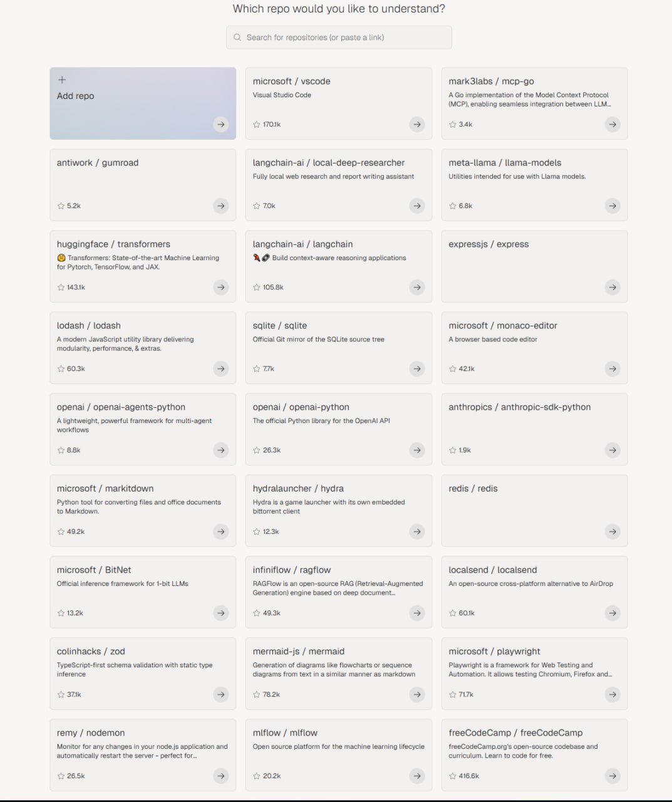Open meta-llama / llama-models arrow
Image resolution: width=672 pixels, height=802 pixels.
point(613,206)
